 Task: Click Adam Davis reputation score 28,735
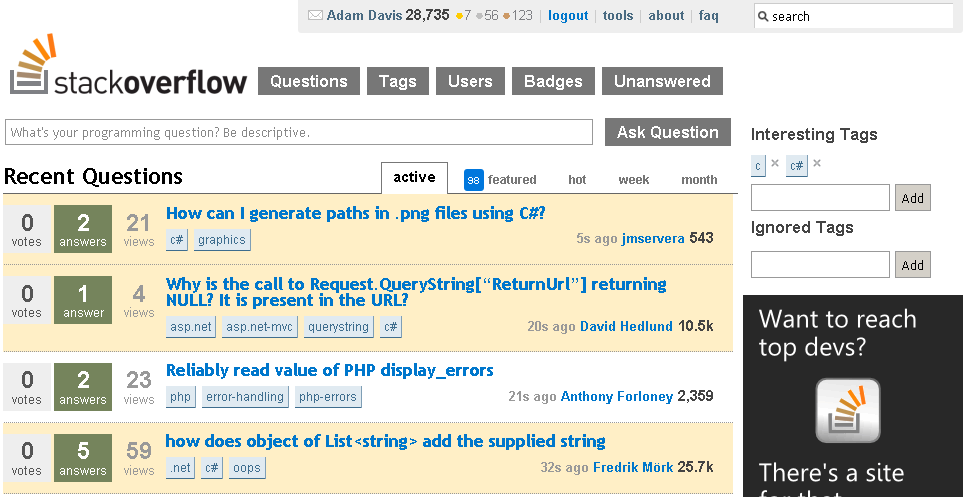(428, 15)
